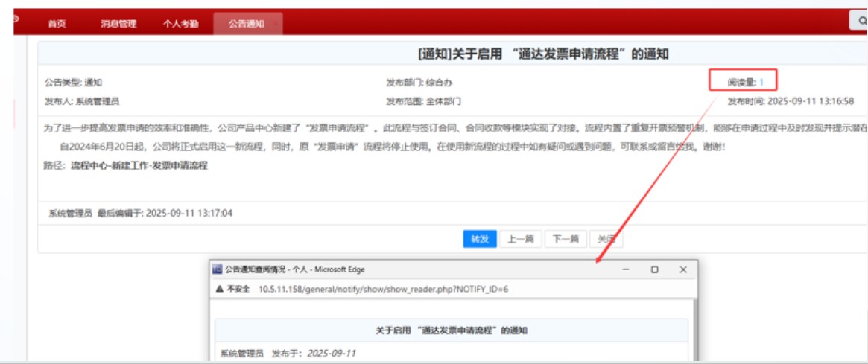Open next notice with 下一篇
This screenshot has height=364, width=868.
[564, 239]
